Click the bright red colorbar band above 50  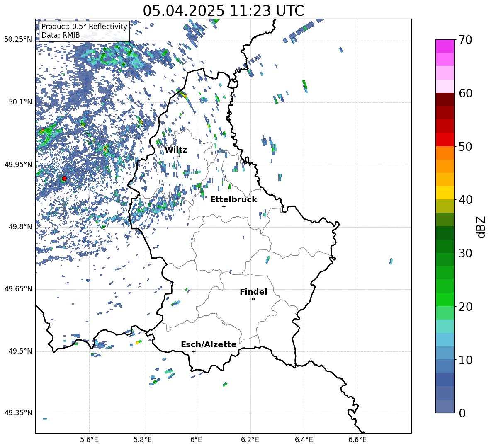point(445,139)
